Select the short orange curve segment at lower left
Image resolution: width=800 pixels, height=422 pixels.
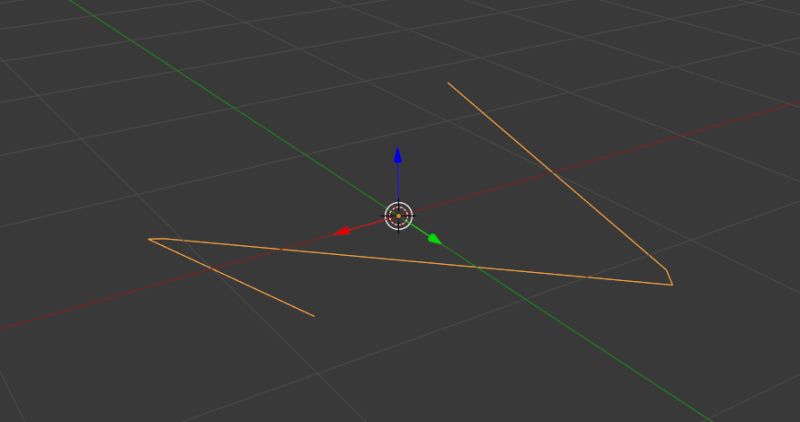pos(231,278)
